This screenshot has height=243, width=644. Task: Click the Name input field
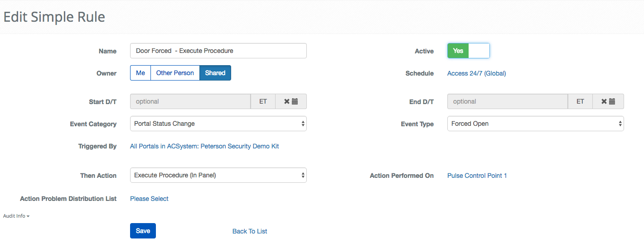[218, 51]
